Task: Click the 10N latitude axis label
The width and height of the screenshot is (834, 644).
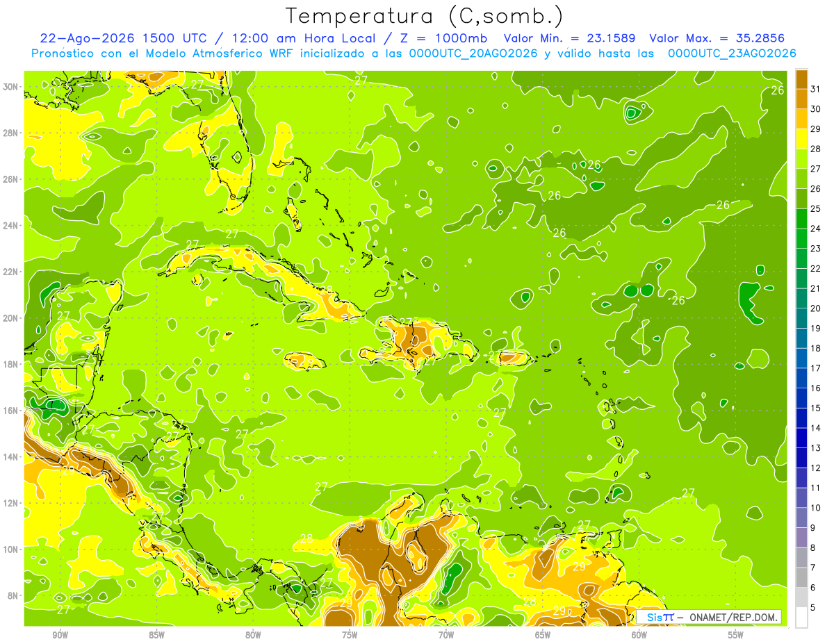Action: pyautogui.click(x=11, y=549)
